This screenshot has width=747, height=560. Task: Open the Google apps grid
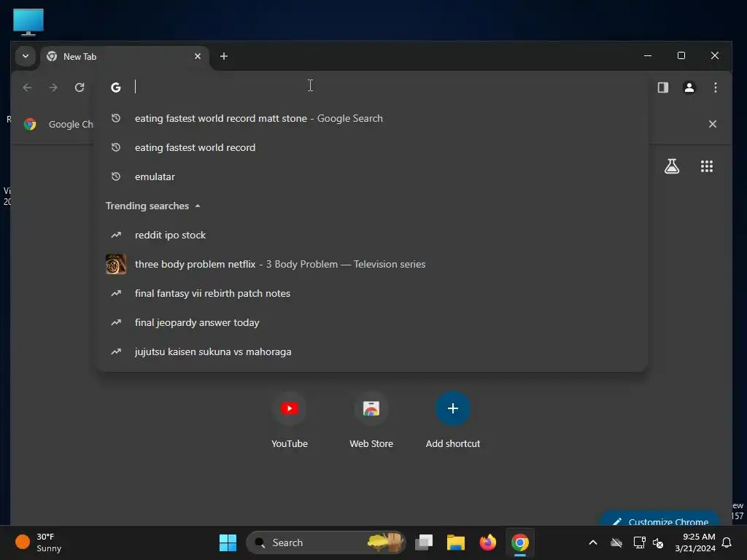tap(706, 166)
